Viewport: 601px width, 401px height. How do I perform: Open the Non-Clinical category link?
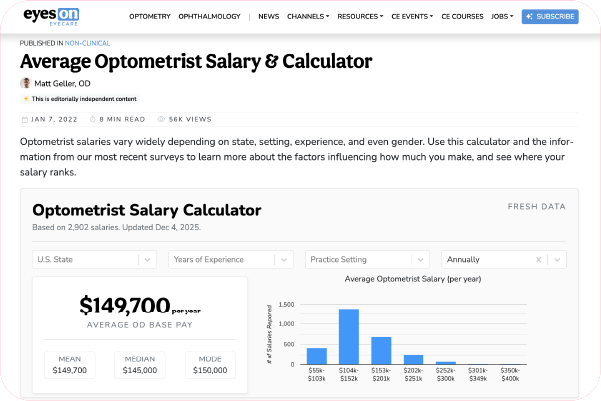(x=87, y=43)
